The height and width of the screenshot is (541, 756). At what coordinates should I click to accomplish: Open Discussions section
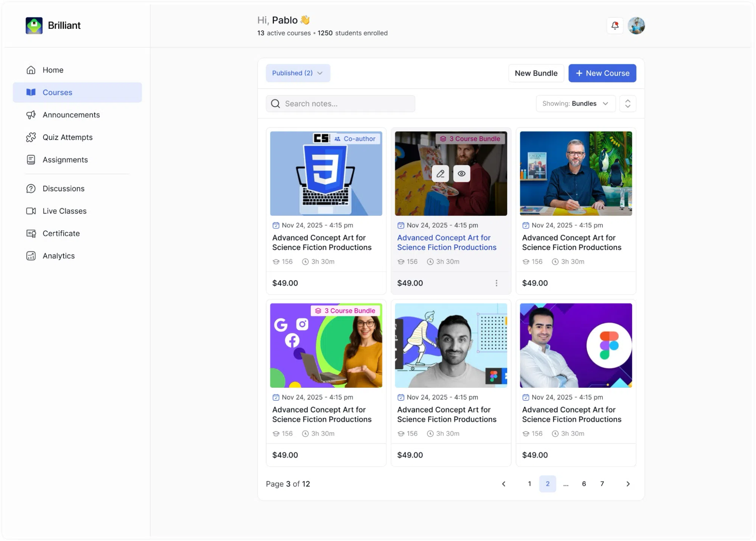[77, 188]
